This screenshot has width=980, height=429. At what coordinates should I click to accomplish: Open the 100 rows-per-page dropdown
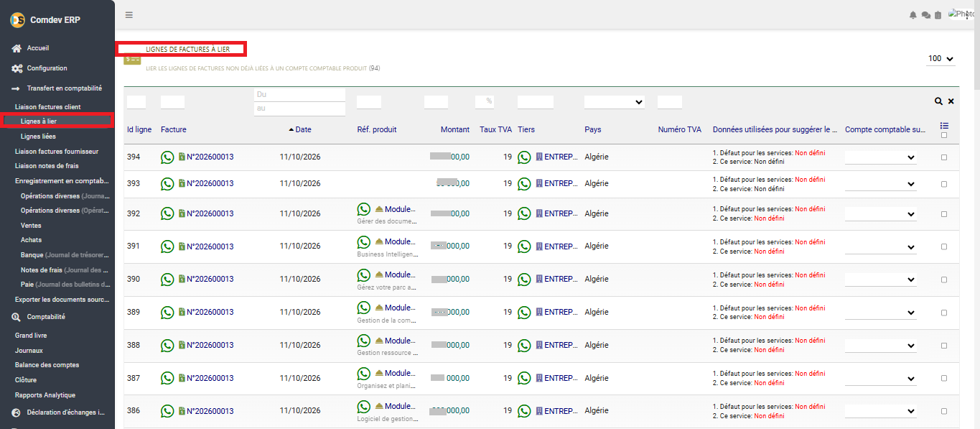[x=941, y=59]
